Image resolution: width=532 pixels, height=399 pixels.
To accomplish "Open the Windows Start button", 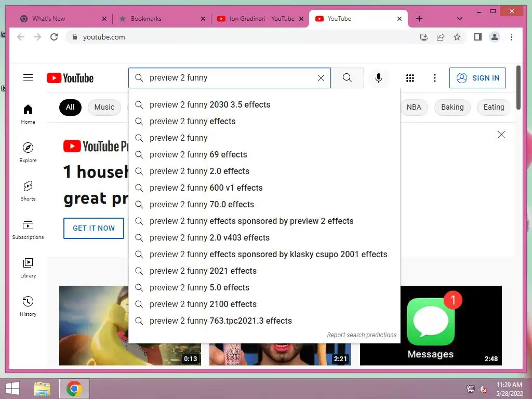I will tap(12, 389).
